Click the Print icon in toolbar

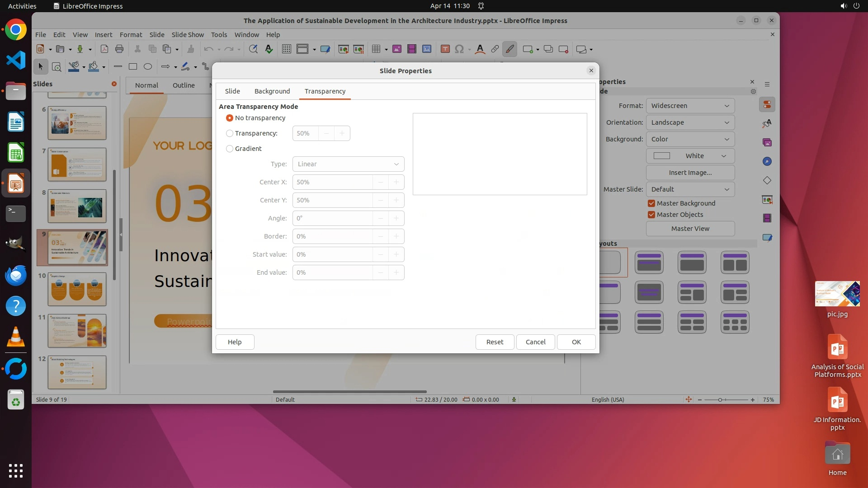pos(119,49)
